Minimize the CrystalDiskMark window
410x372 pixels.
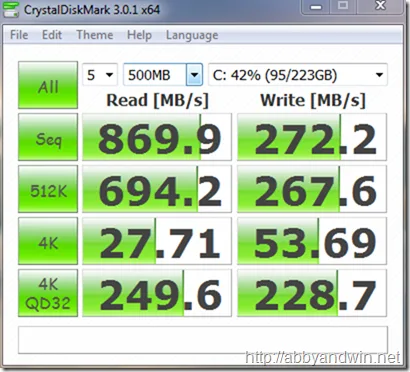(x=317, y=7)
